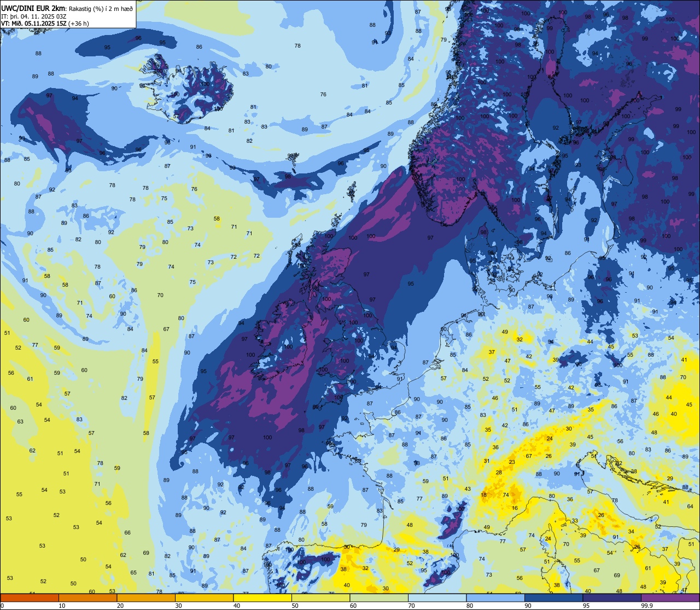
Task: Click the legend tick label '80'
Action: tap(470, 606)
